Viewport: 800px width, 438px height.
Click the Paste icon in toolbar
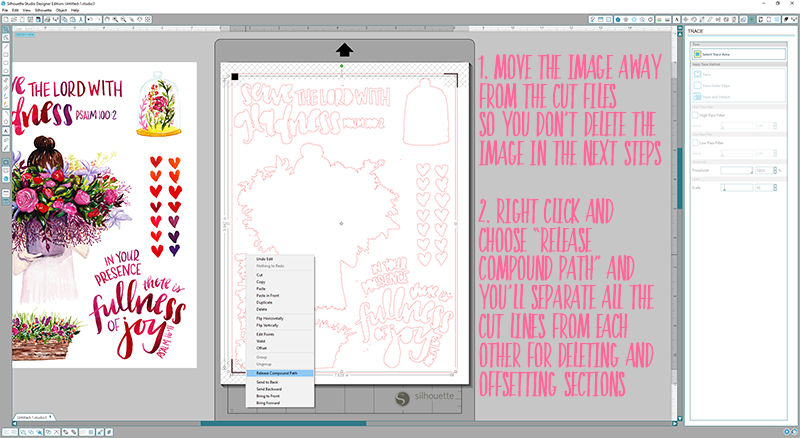[73, 19]
